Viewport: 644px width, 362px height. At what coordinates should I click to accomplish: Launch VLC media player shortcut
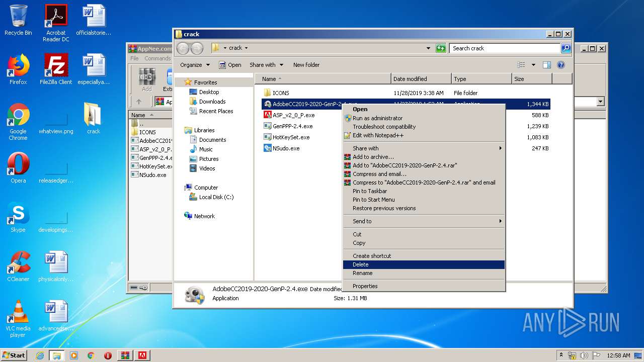click(x=18, y=319)
